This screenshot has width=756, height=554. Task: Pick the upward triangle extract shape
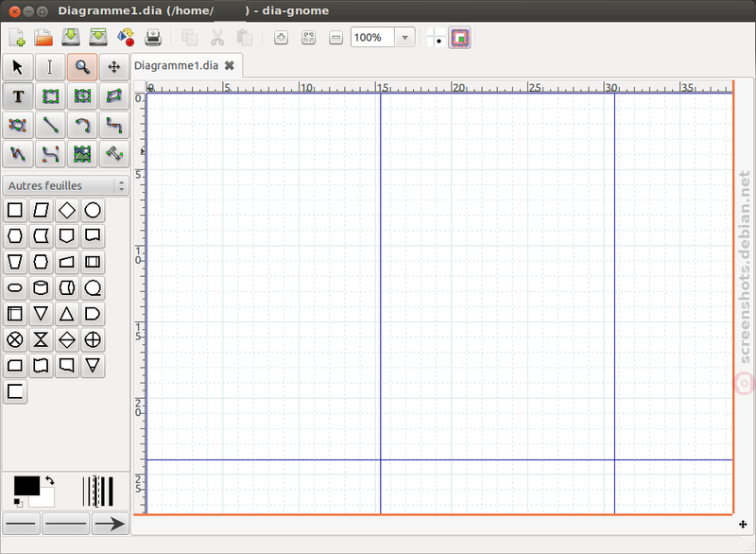(66, 314)
